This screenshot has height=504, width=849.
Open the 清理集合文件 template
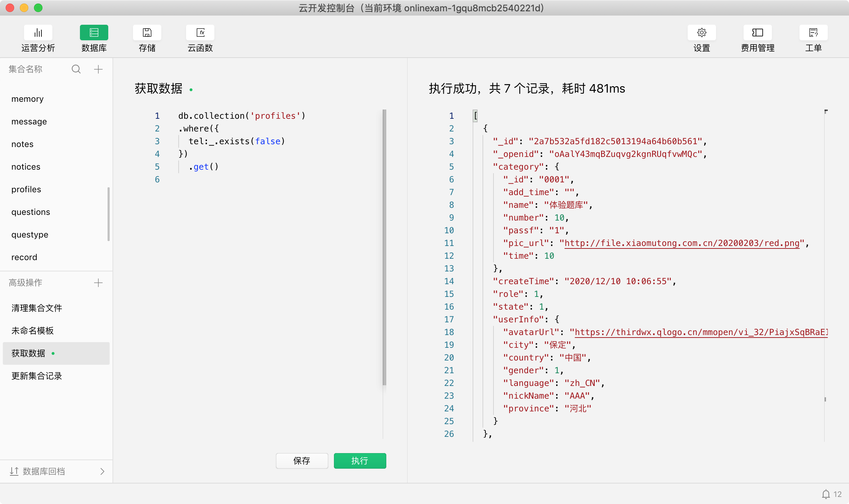point(37,308)
